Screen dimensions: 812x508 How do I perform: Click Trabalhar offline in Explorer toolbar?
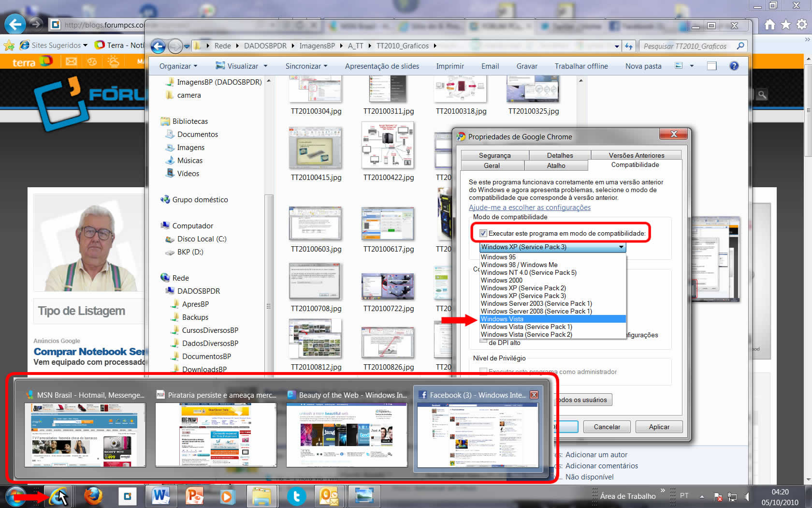[581, 66]
